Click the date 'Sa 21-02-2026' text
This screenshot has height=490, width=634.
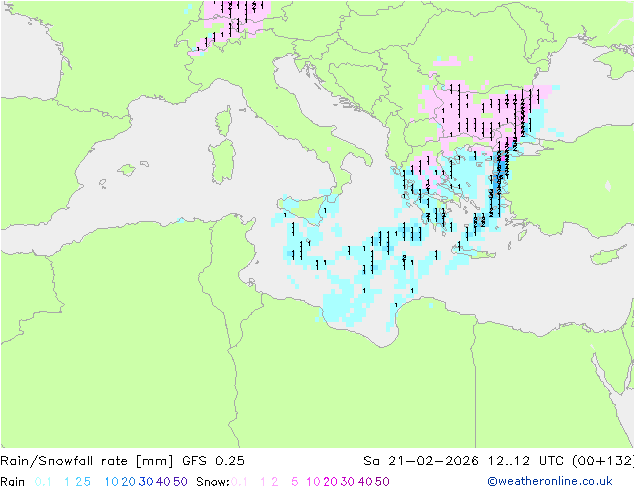421,461
